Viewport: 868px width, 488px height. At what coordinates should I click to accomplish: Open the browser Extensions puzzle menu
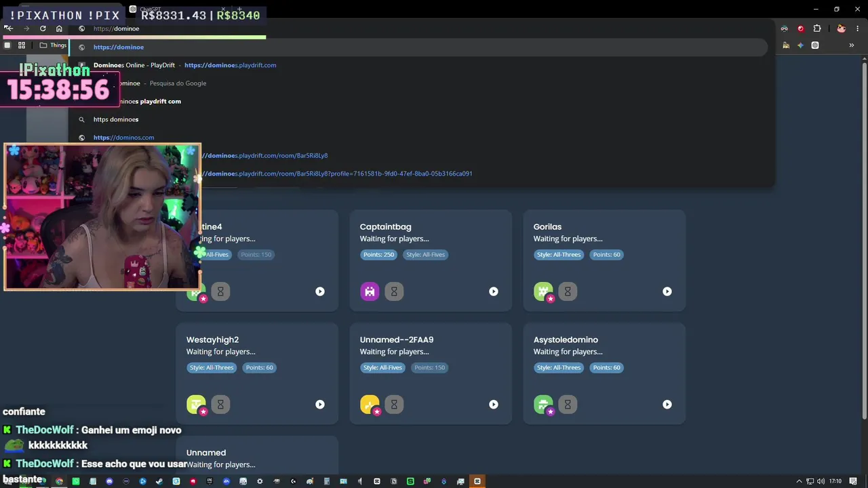point(817,28)
